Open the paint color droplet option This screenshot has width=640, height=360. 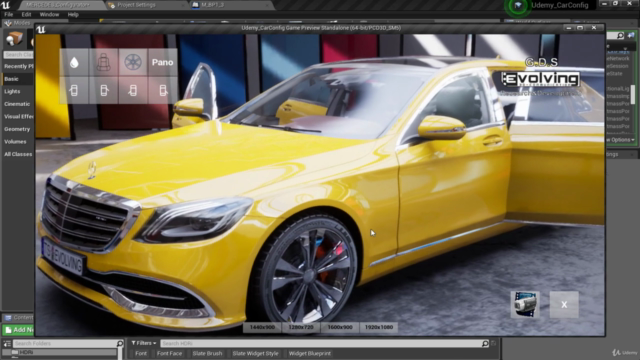[74, 62]
